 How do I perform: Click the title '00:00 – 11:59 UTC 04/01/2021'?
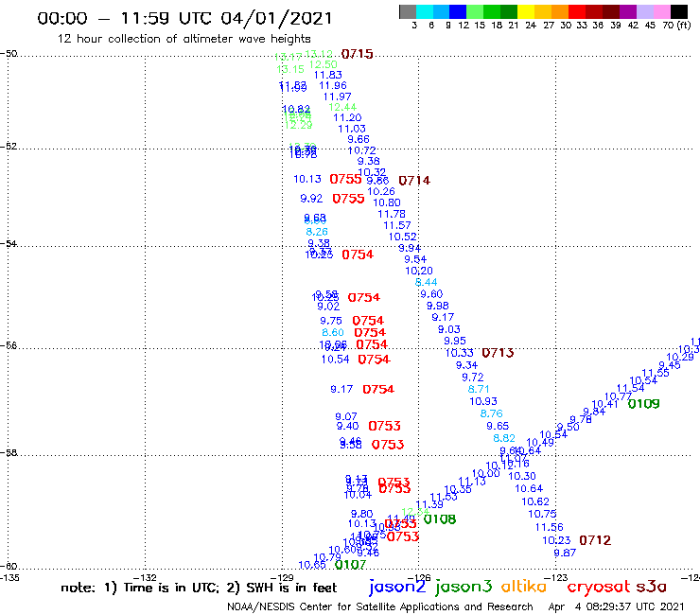tap(184, 19)
